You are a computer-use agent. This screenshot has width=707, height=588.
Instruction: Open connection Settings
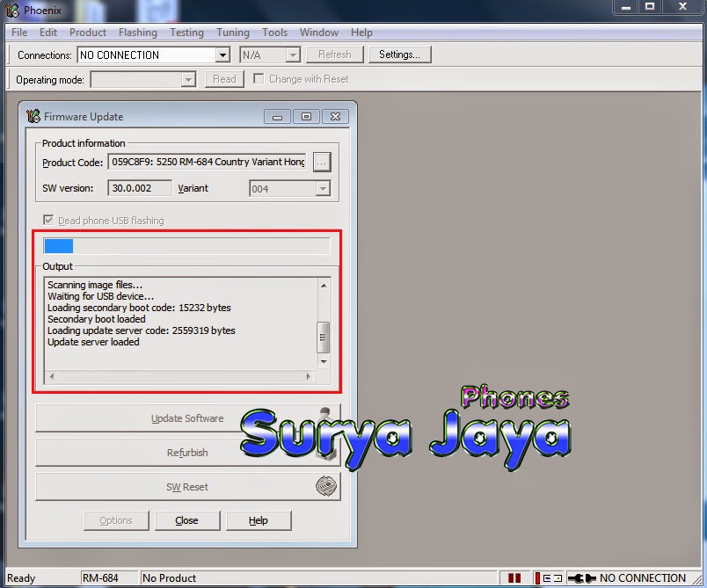(399, 54)
